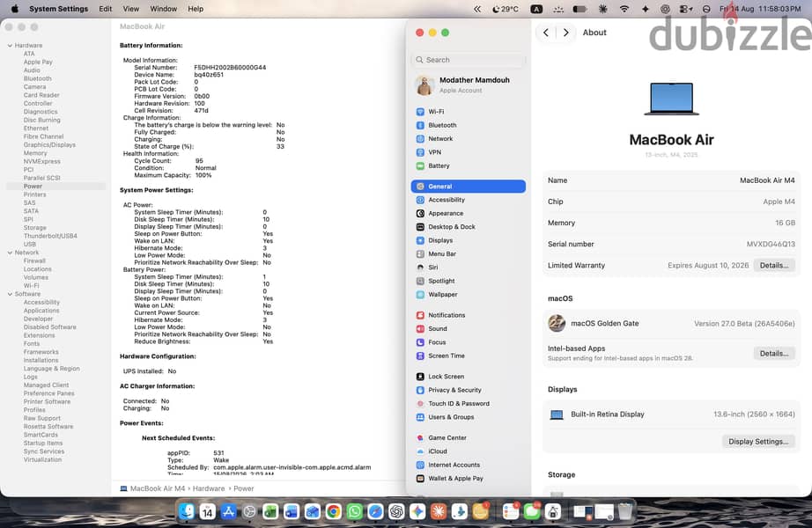
Task: Open WhatsApp from the Dock
Action: click(x=355, y=512)
